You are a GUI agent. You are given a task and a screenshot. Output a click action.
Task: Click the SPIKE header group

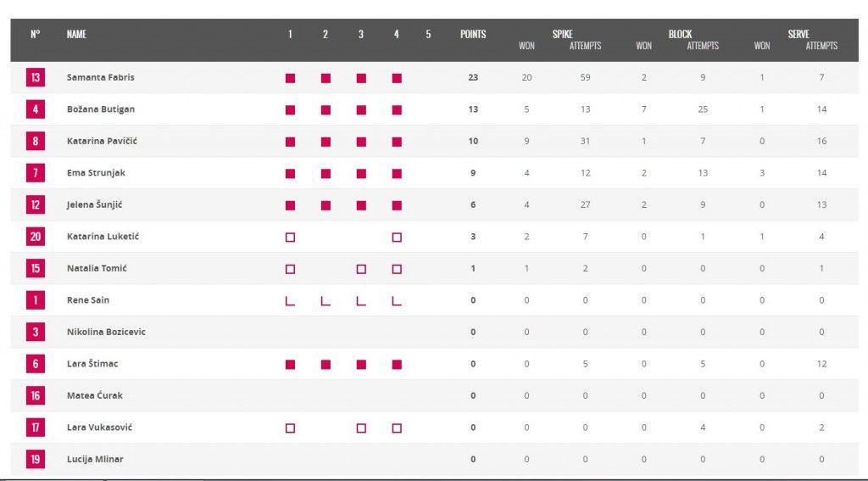click(562, 34)
